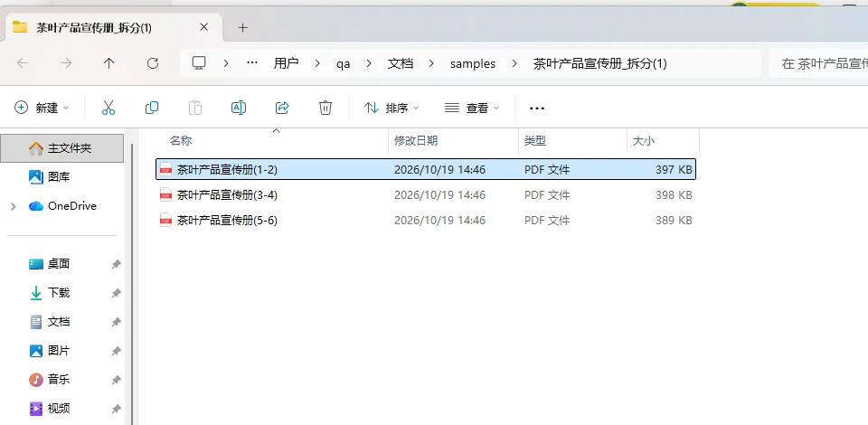Open 图库 in navigation pane

[x=58, y=177]
